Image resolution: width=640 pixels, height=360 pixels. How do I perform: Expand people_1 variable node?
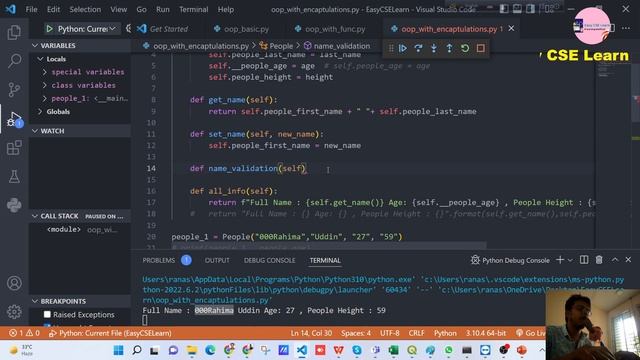click(x=44, y=98)
